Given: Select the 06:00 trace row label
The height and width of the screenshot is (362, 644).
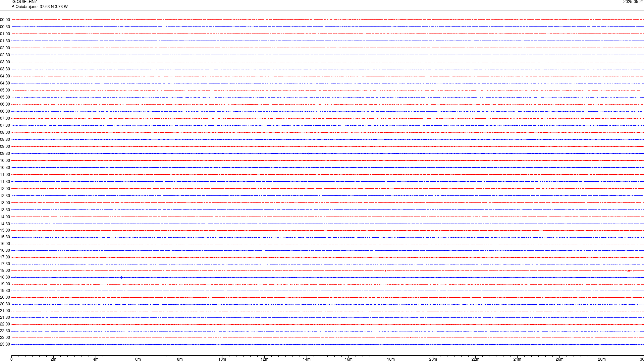Looking at the screenshot, I should [5, 104].
